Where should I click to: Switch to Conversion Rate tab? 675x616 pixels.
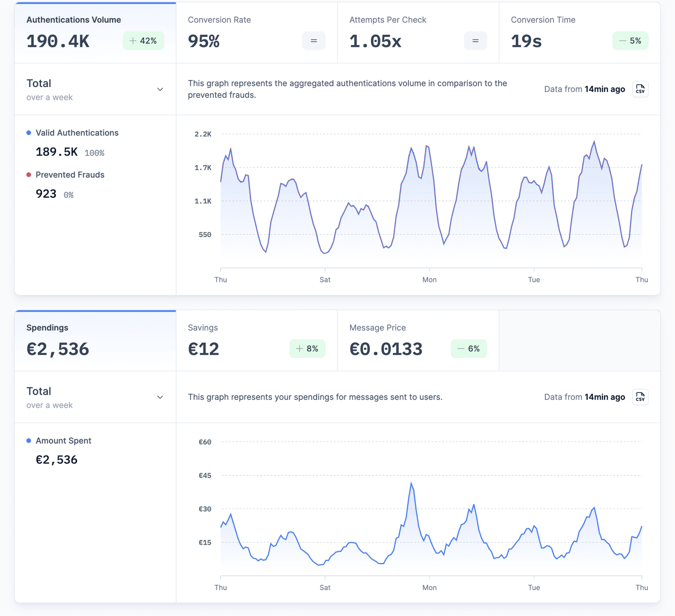pyautogui.click(x=256, y=33)
